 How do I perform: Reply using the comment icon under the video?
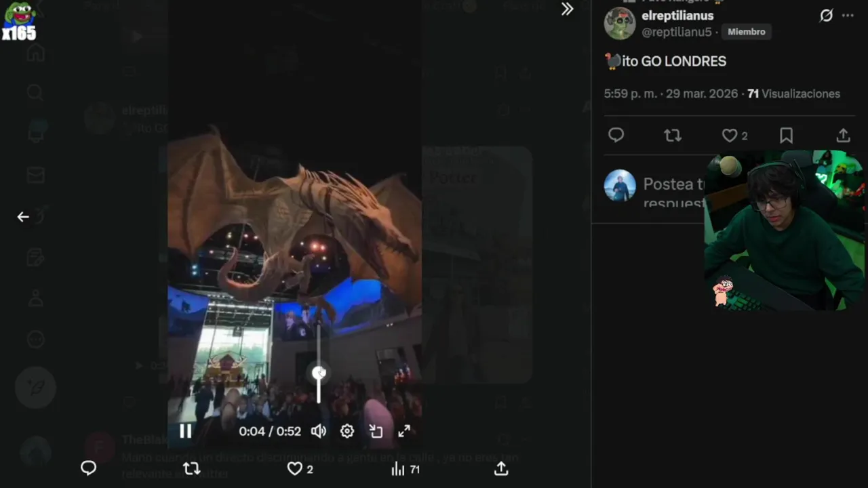(88, 468)
